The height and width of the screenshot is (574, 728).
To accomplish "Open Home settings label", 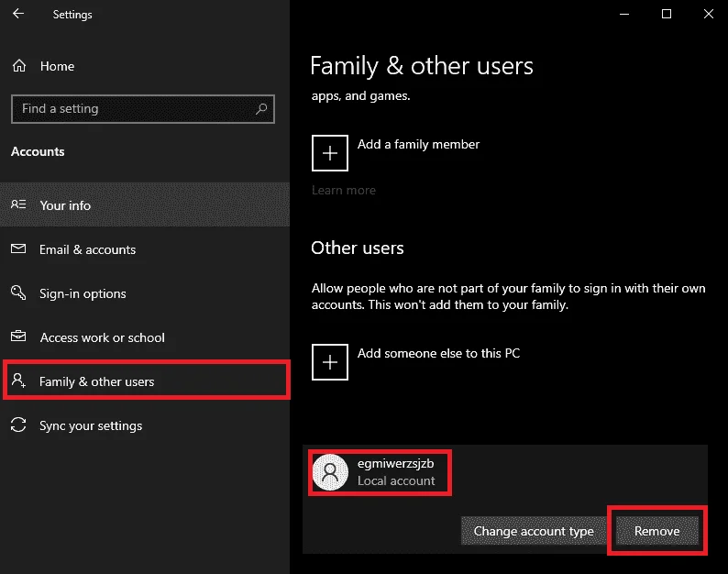I will (57, 66).
